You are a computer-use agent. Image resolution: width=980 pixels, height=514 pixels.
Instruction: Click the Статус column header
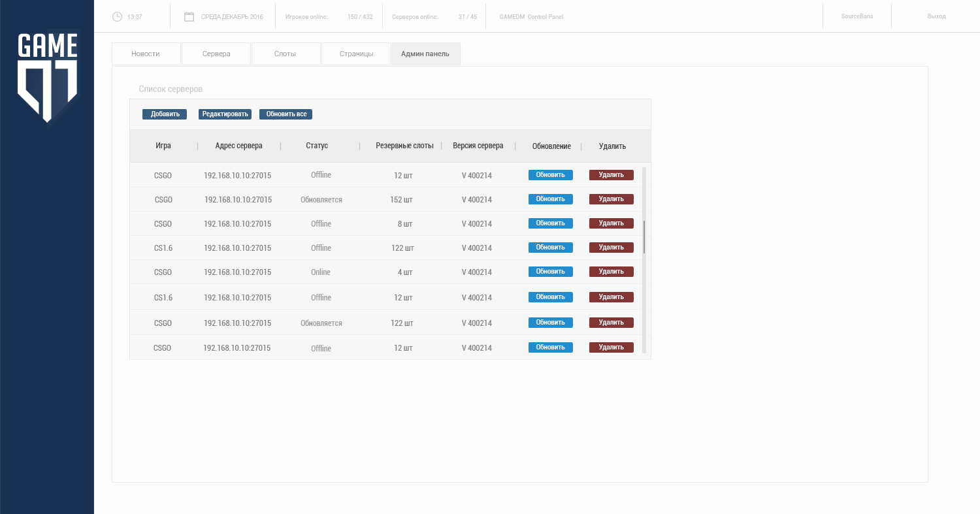tap(317, 146)
